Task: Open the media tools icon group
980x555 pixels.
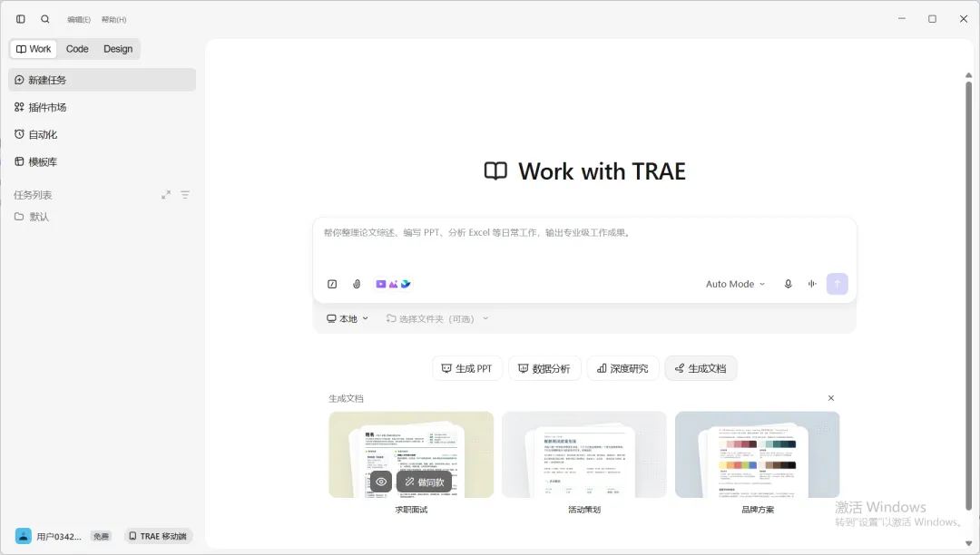Action: click(x=393, y=284)
